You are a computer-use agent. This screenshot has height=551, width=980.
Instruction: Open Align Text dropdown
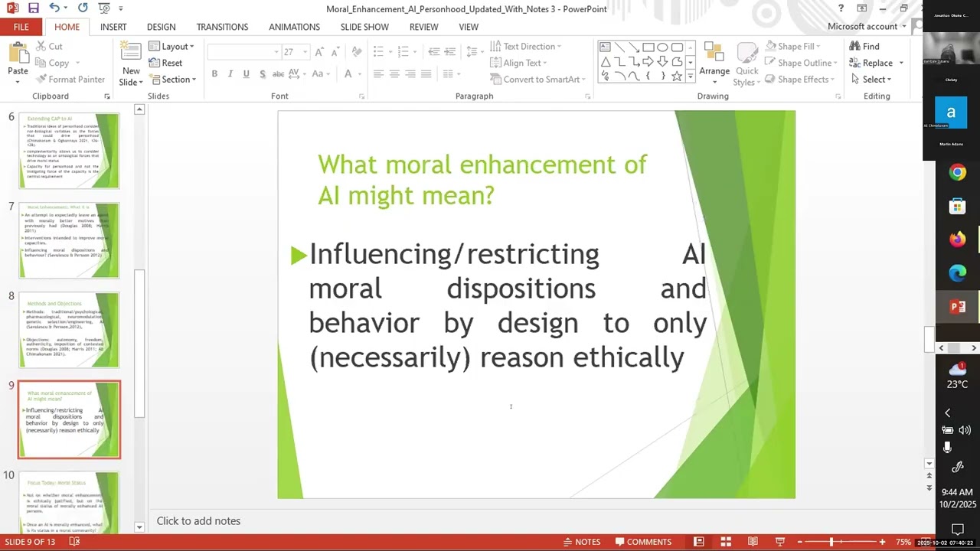pos(518,63)
